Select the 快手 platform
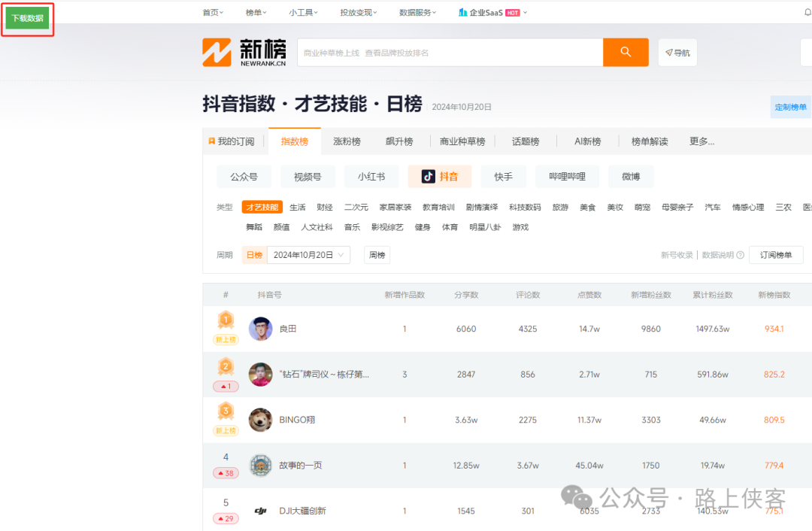812x531 pixels. 503,177
